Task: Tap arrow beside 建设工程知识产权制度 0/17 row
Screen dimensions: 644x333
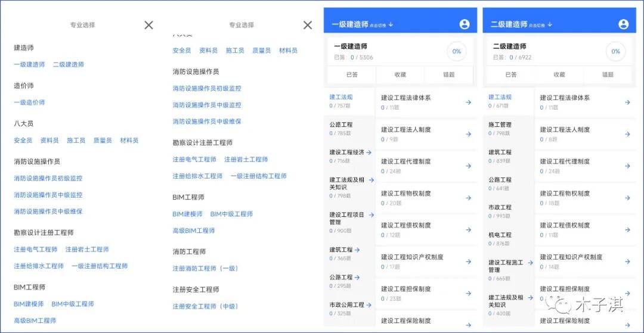Action: point(468,262)
